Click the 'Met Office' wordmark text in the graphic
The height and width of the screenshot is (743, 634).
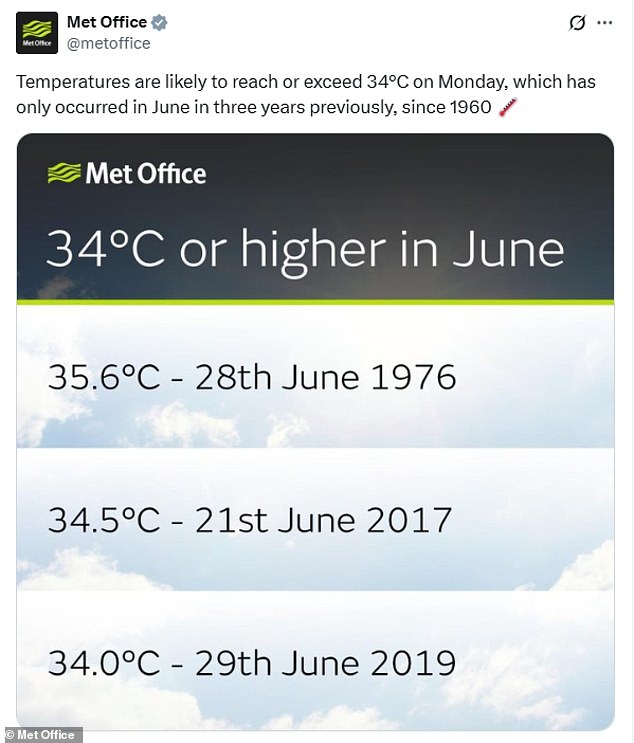146,173
